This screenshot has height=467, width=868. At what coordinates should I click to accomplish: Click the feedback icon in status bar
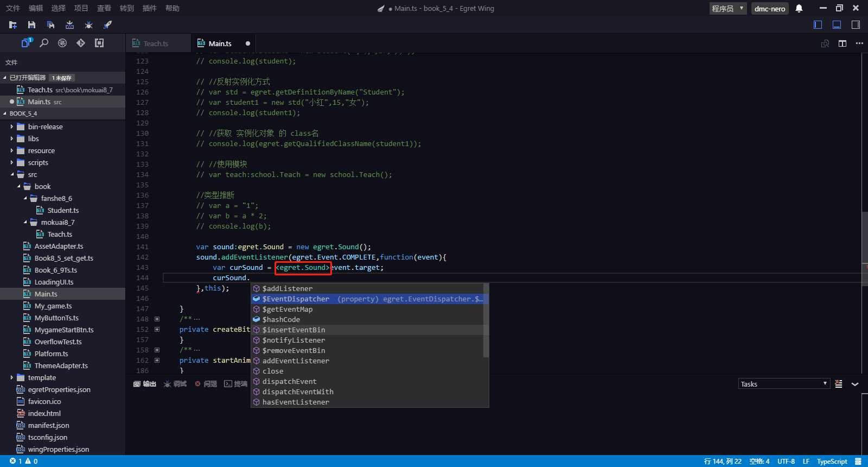tap(858, 462)
